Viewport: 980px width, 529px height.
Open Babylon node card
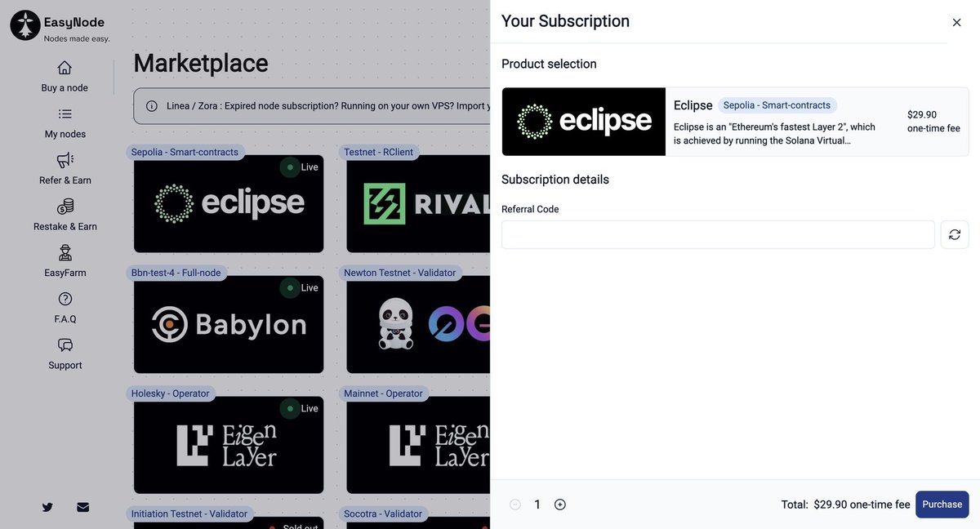229,324
